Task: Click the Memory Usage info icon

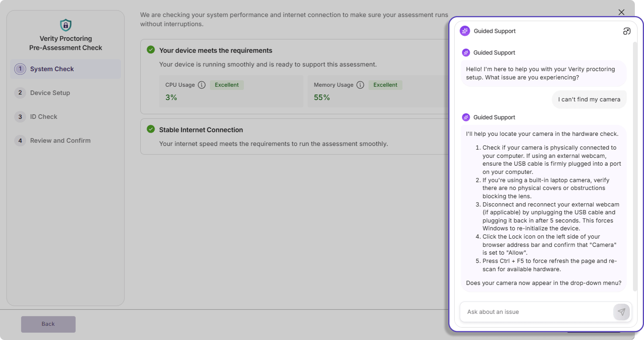Action: click(360, 85)
